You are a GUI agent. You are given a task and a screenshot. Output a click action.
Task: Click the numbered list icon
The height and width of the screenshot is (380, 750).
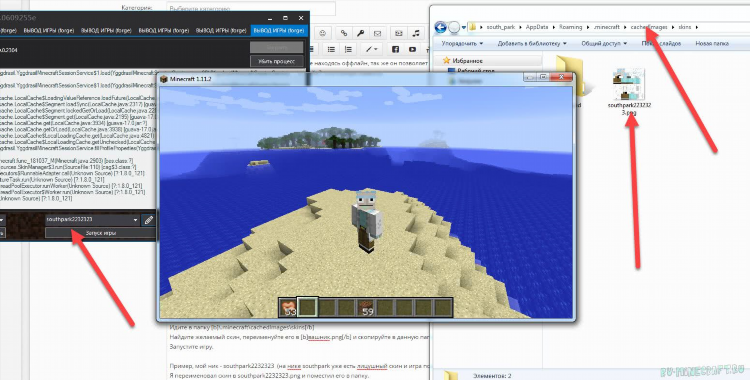(x=348, y=49)
